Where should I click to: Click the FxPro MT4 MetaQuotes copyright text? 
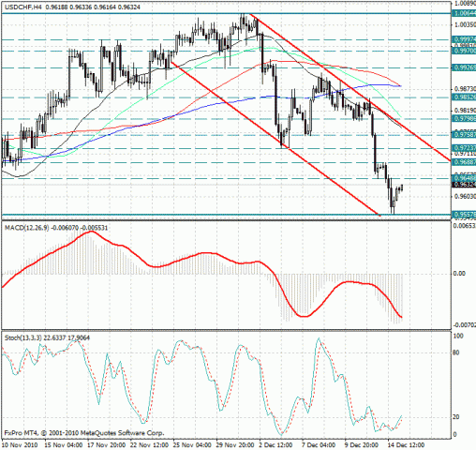[x=84, y=433]
